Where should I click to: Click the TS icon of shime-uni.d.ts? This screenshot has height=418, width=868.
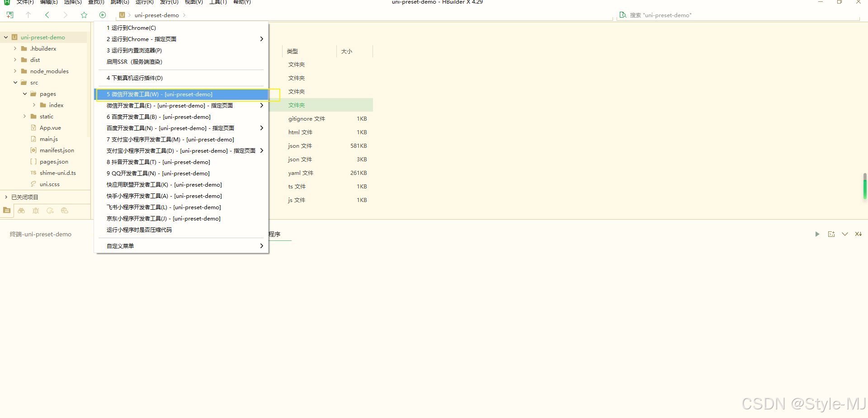33,173
